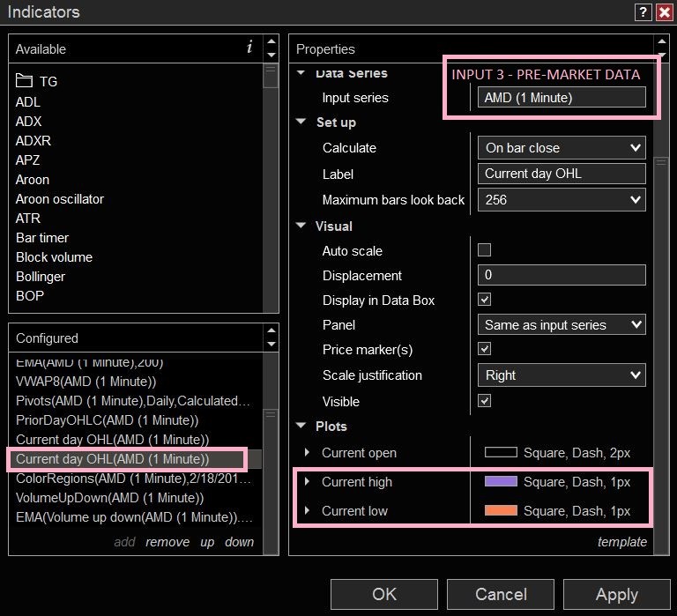Expand the Current low plot
Viewport: 677px width, 616px height.
coord(307,510)
